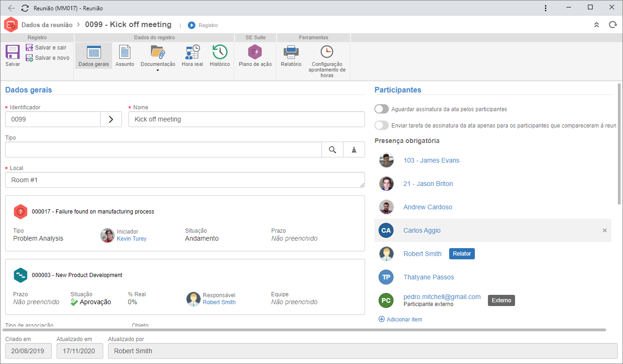The image size is (623, 364).
Task: Click the PC initials avatar
Action: [386, 300]
